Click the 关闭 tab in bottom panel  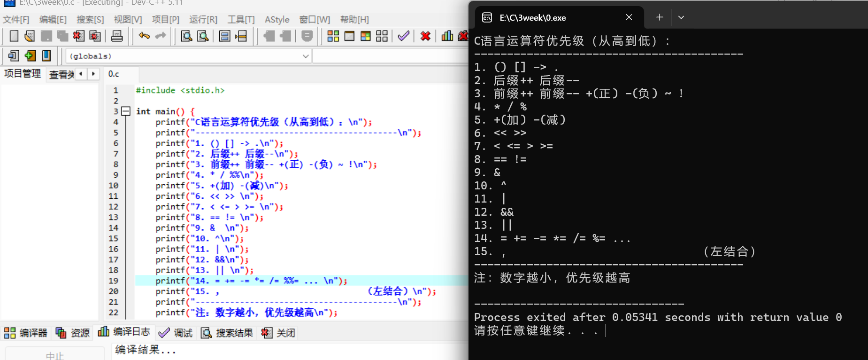[x=278, y=333]
